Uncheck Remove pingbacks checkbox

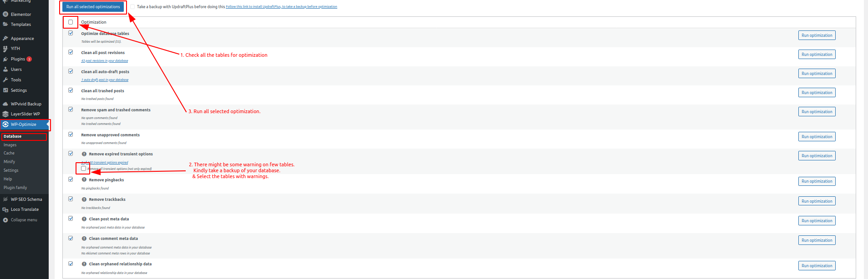[71, 179]
